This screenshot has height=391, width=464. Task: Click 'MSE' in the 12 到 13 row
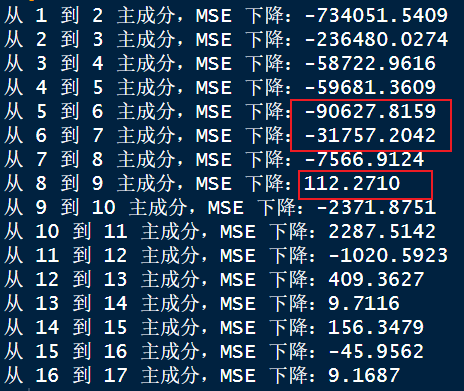pos(238,279)
